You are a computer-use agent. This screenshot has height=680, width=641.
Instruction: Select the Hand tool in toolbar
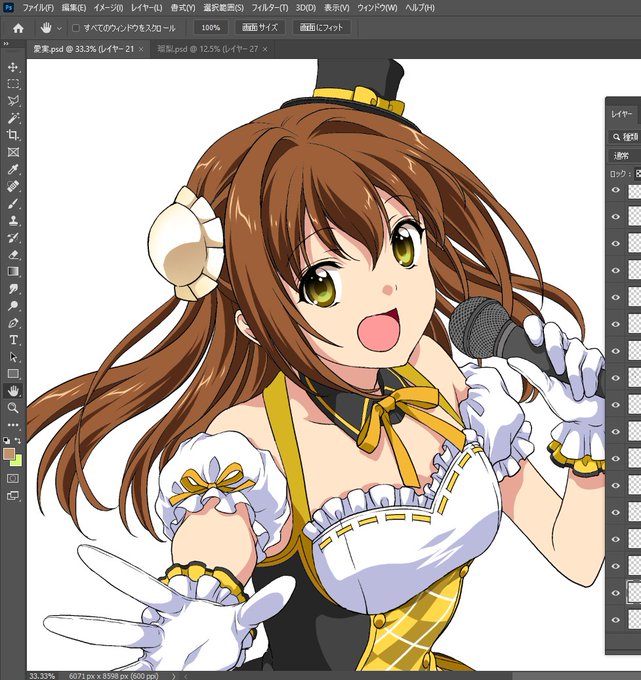coord(13,391)
